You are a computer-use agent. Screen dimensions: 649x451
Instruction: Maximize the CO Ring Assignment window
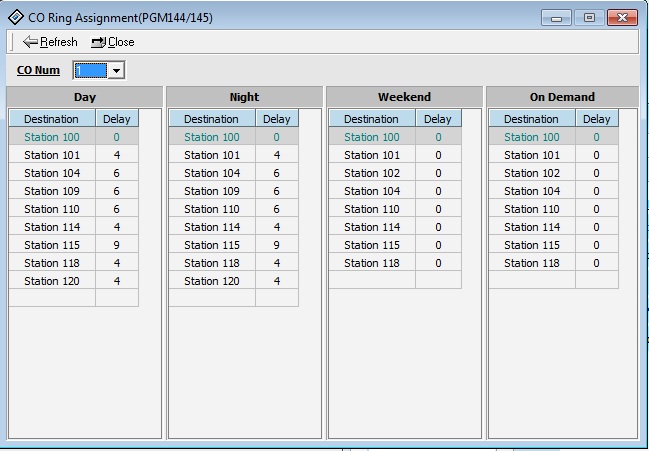click(x=589, y=17)
